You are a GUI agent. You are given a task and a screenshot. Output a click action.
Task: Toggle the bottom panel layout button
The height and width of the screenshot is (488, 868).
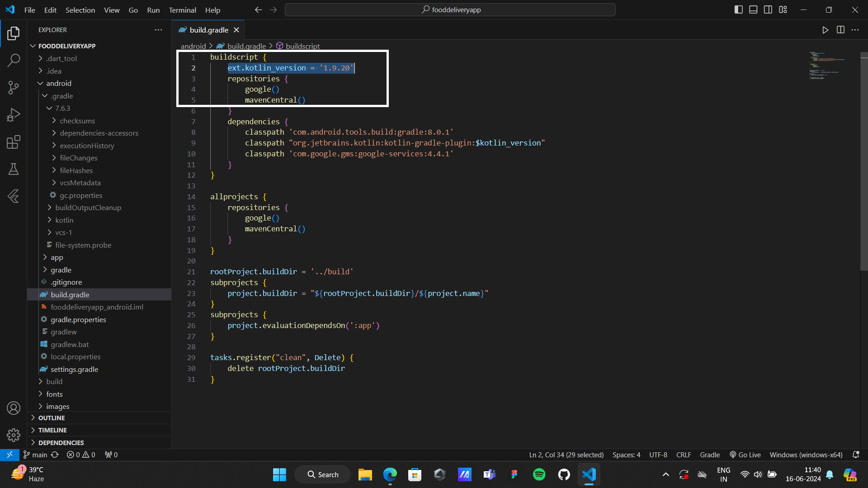point(753,9)
